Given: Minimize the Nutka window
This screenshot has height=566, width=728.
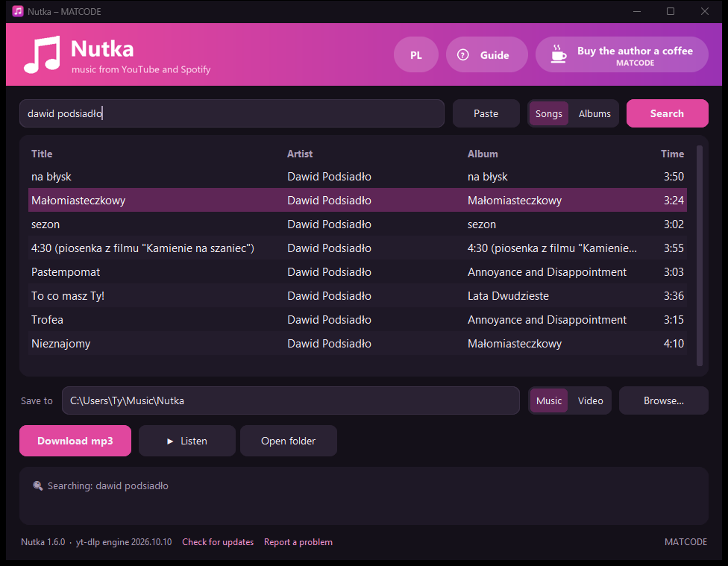Looking at the screenshot, I should click(637, 11).
